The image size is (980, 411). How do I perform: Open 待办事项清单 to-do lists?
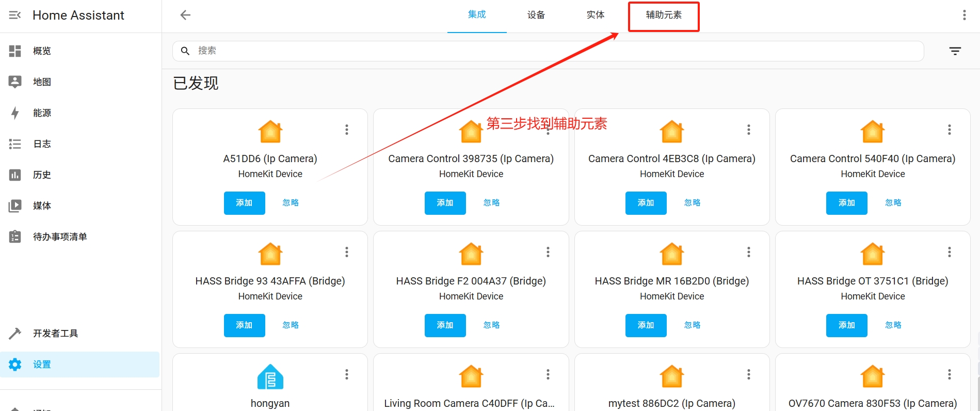click(x=80, y=236)
